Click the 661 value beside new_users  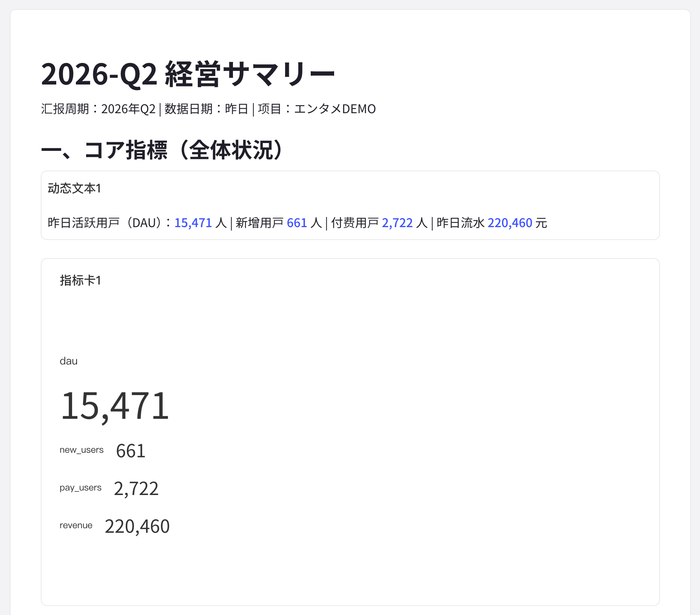coord(131,451)
